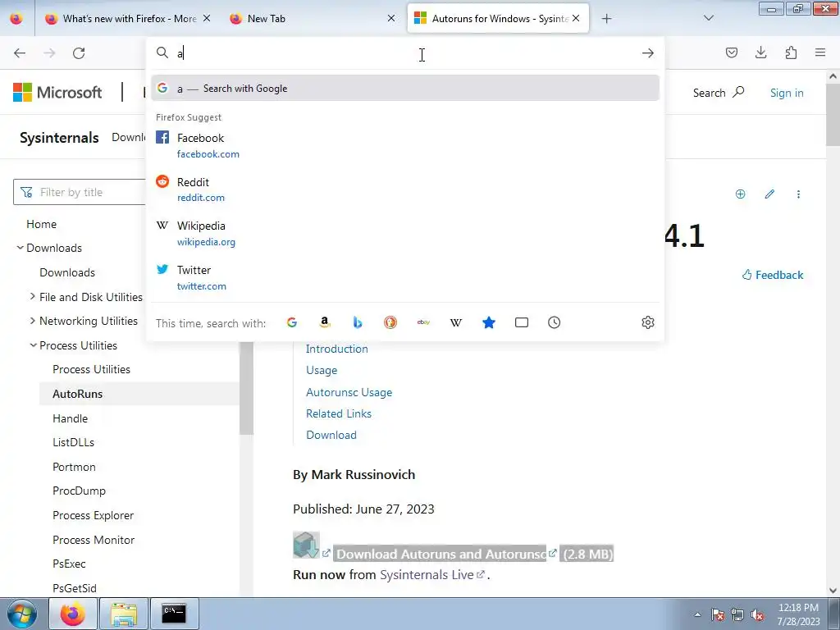Screen dimensions: 840x630
Task: Choose the eBay search icon
Action: [423, 322]
